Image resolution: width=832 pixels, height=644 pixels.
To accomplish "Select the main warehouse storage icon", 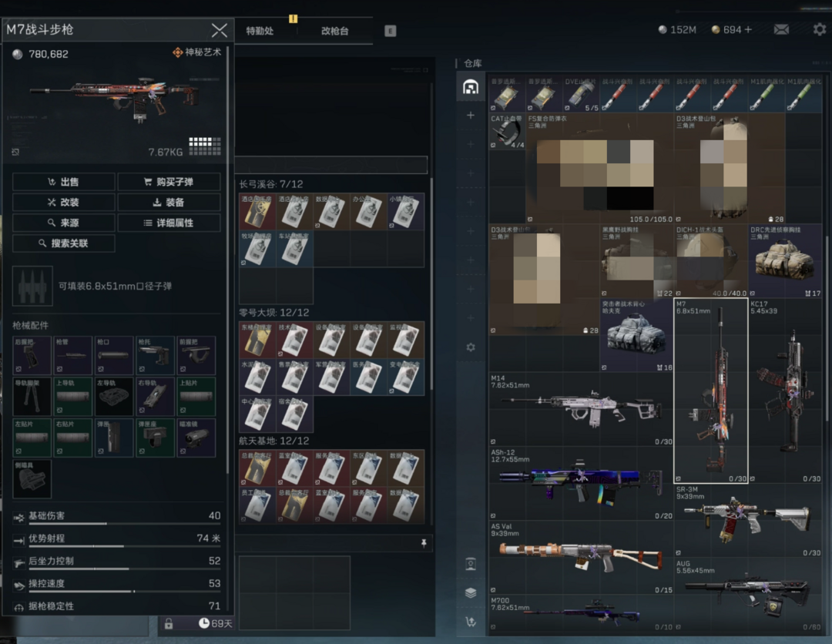I will (x=471, y=86).
